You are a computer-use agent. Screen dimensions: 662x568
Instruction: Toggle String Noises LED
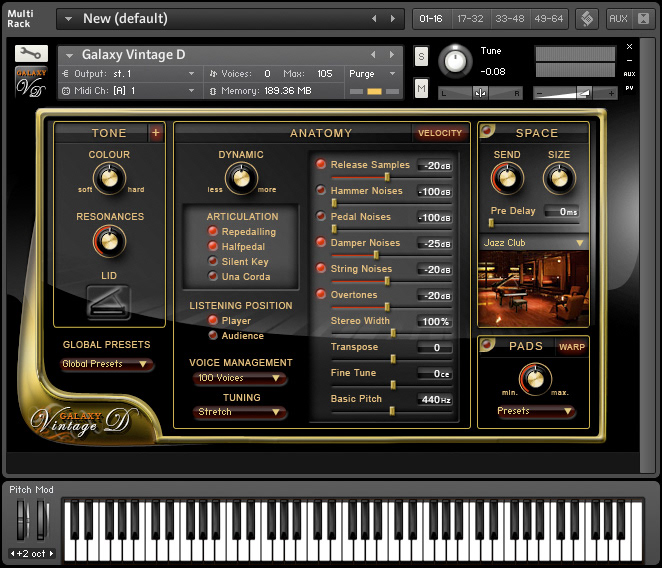click(321, 268)
